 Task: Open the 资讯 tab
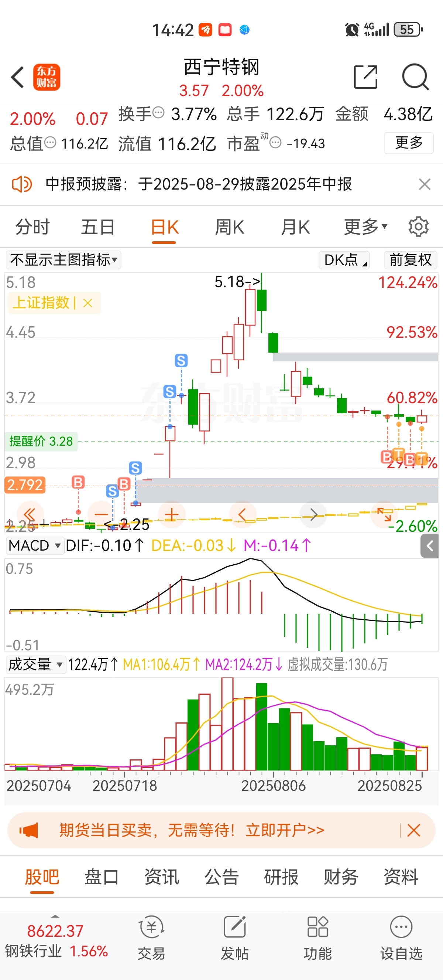(x=161, y=877)
